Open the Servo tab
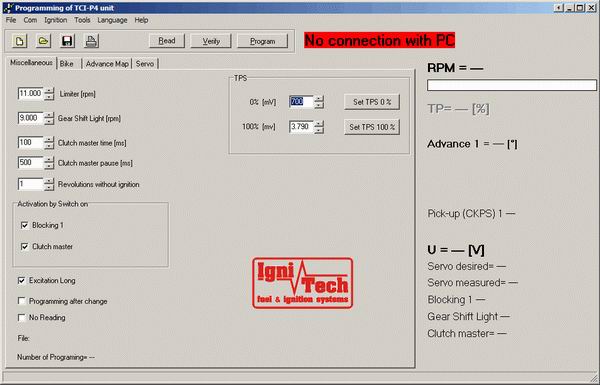The image size is (600, 385). pyautogui.click(x=145, y=64)
